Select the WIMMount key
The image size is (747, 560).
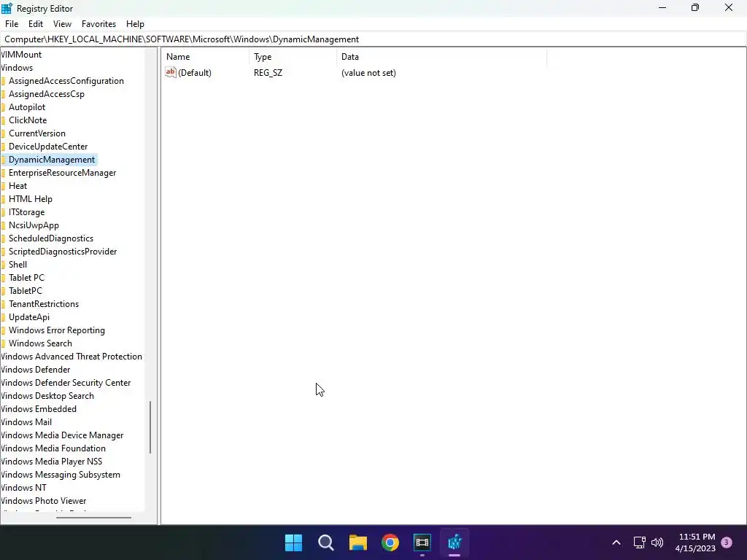(x=21, y=55)
